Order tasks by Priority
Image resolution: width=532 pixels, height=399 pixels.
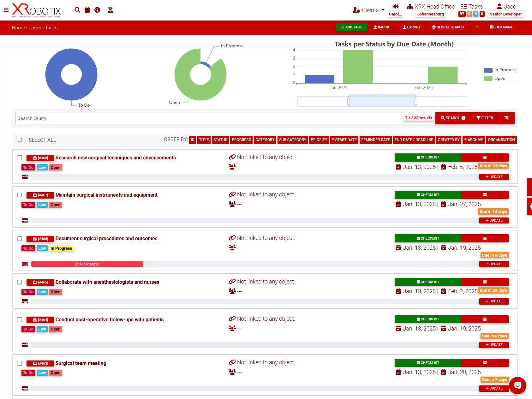[x=319, y=140]
